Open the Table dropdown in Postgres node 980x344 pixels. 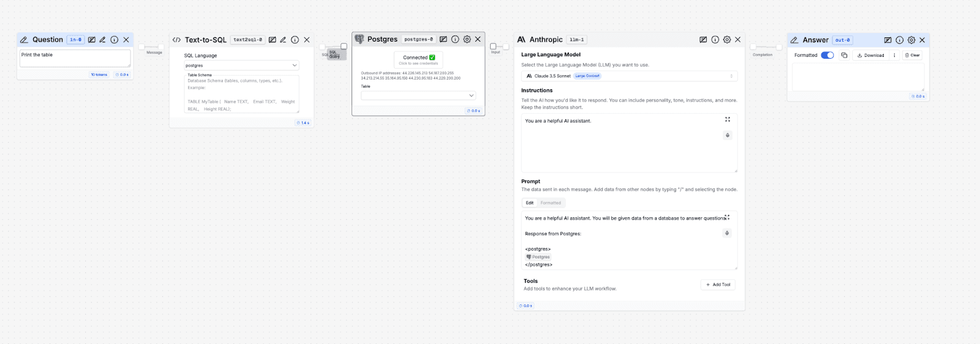418,95
